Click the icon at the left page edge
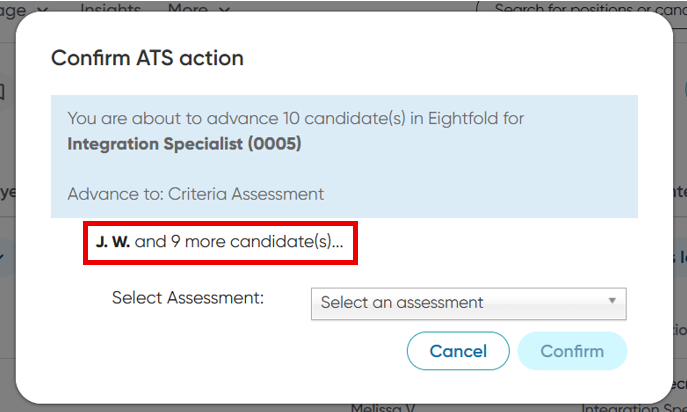Image resolution: width=687 pixels, height=412 pixels. (3, 92)
